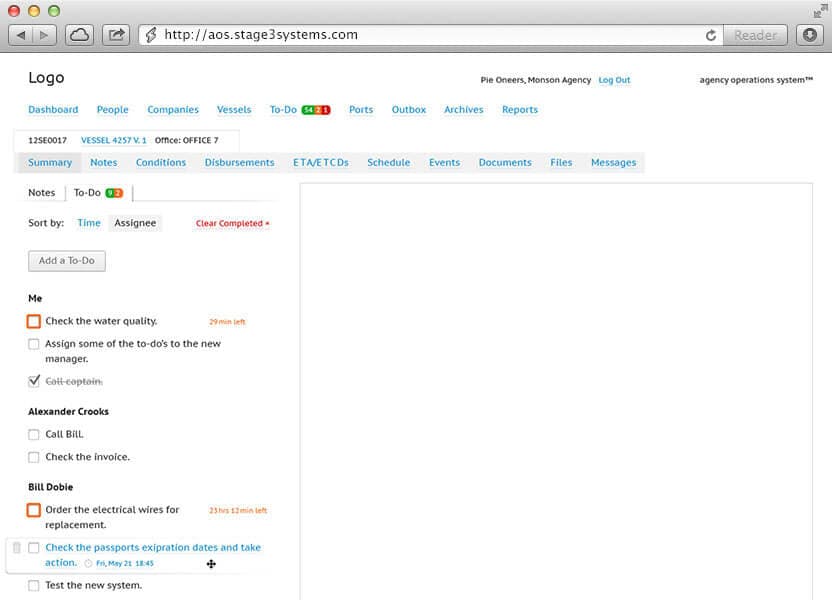Click the clock icon beside Fri, May 21
The image size is (832, 600).
(88, 563)
